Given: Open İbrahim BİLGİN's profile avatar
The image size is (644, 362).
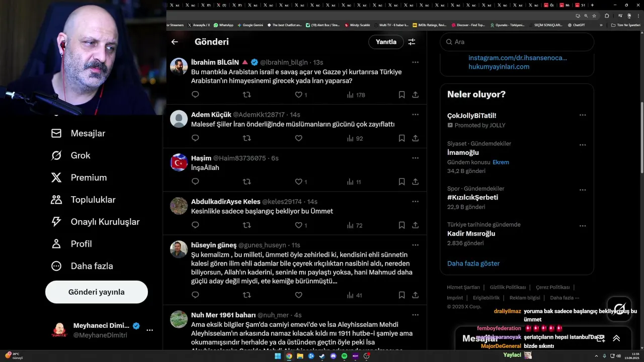Looking at the screenshot, I should 179,66.
